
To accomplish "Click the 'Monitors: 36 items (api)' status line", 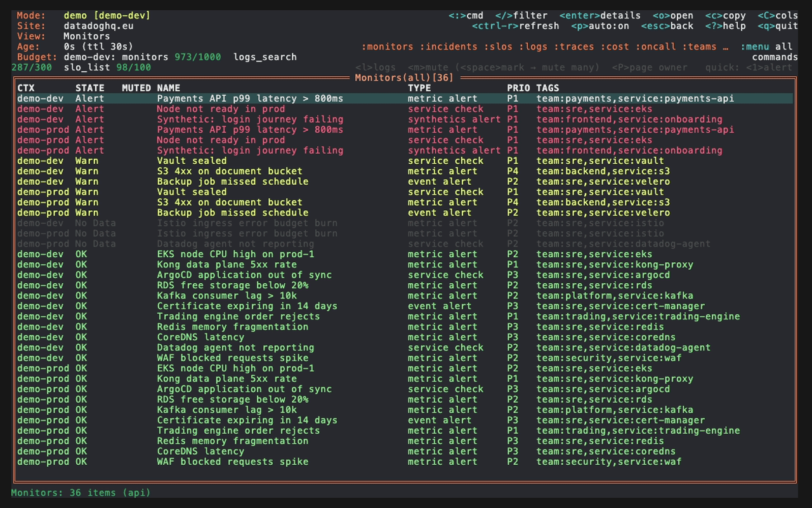I will pyautogui.click(x=81, y=492).
